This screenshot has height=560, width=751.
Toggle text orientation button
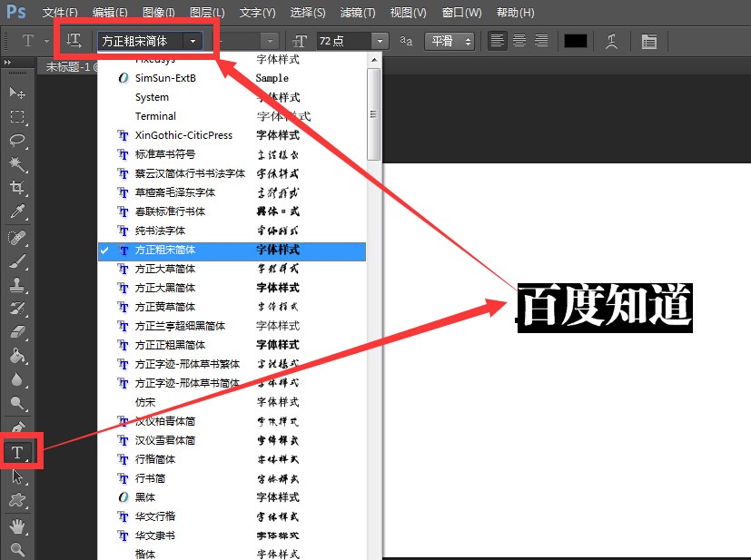click(74, 41)
